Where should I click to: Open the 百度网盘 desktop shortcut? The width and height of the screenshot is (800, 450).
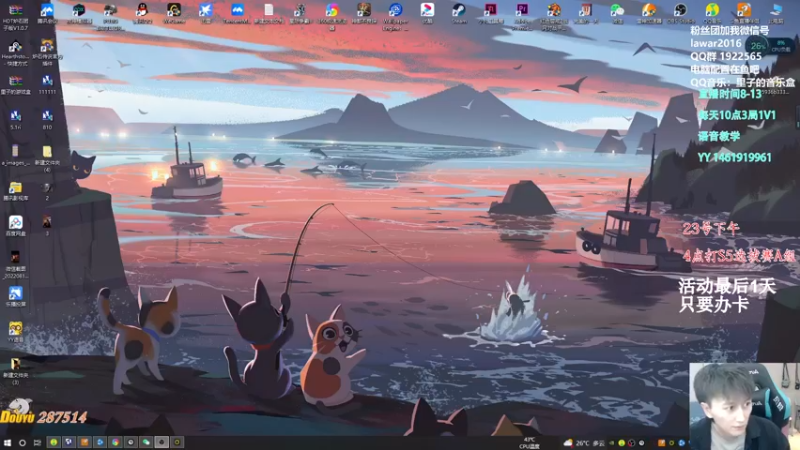click(x=15, y=226)
